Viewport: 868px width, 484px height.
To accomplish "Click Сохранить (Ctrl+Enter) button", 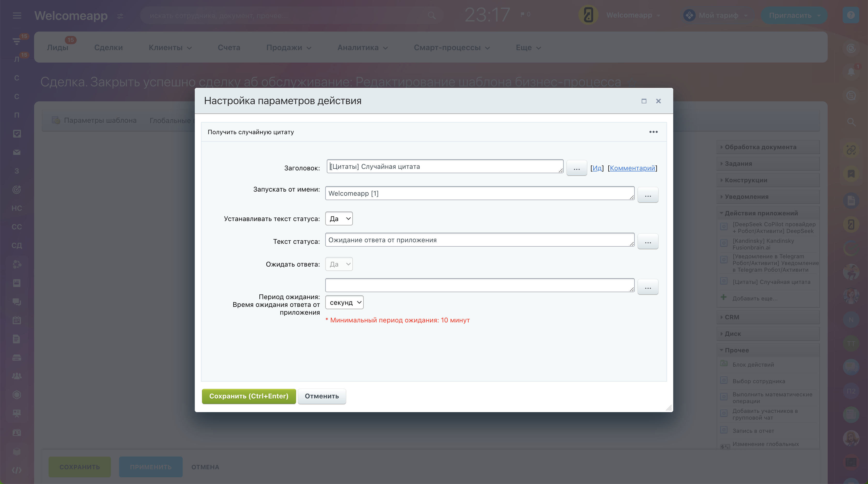I will click(x=249, y=396).
